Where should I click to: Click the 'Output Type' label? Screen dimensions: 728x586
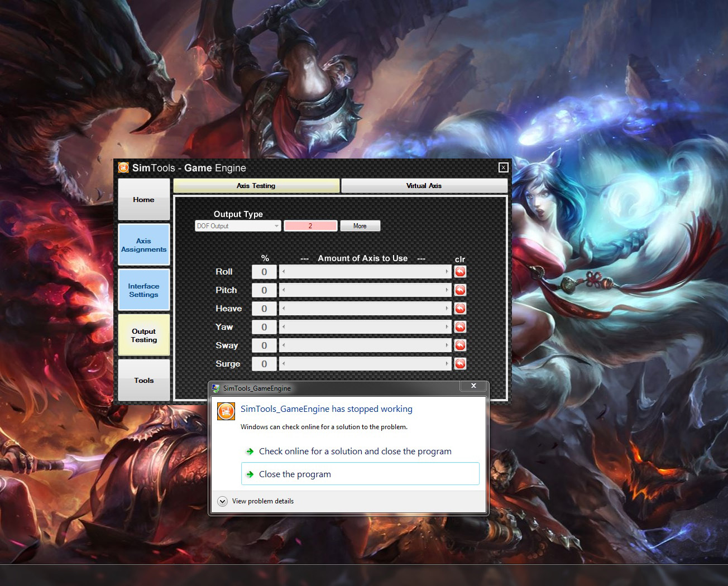point(238,214)
